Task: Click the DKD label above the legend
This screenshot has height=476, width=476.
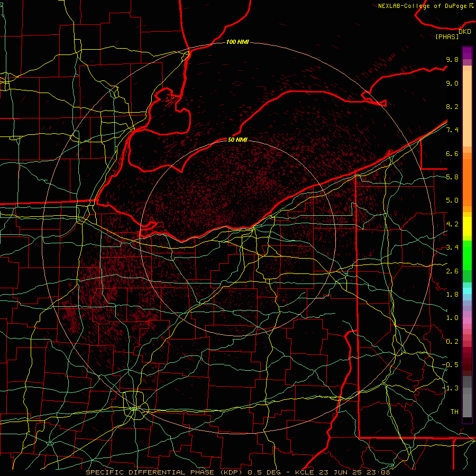Action: tap(464, 31)
